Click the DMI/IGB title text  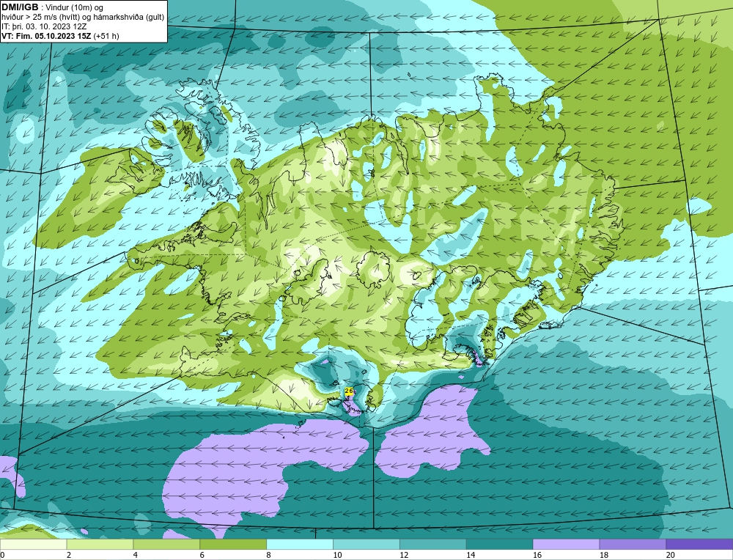click(20, 7)
